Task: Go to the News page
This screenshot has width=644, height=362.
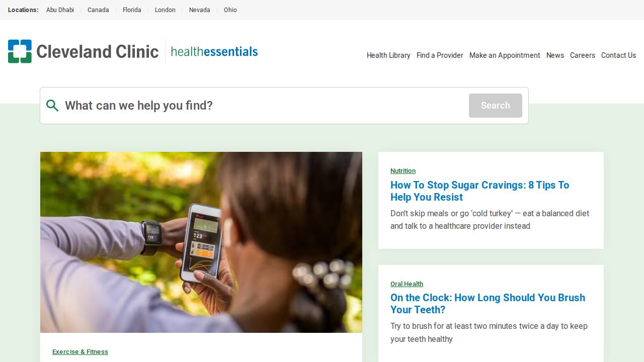Action: pyautogui.click(x=555, y=55)
